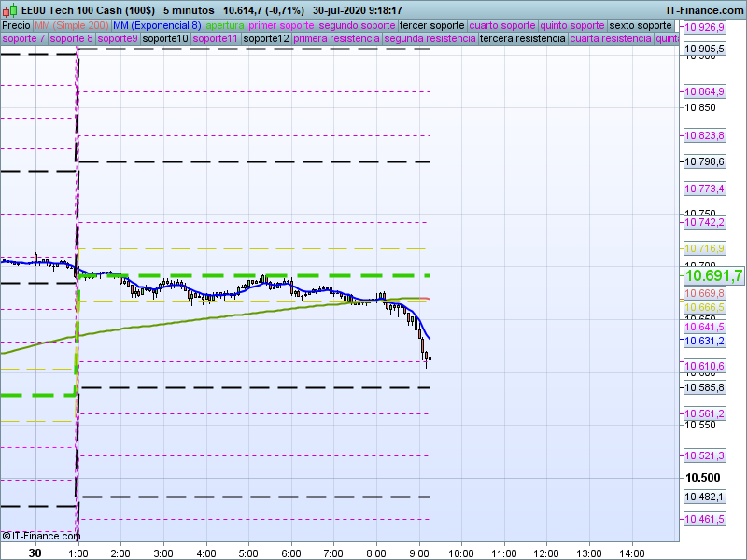Image resolution: width=747 pixels, height=560 pixels.
Task: Select the Precio legend label
Action: pyautogui.click(x=17, y=25)
